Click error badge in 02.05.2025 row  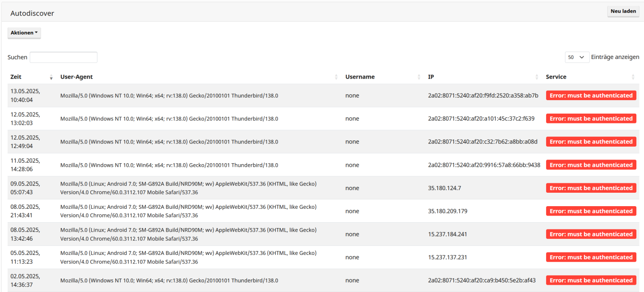tap(591, 280)
